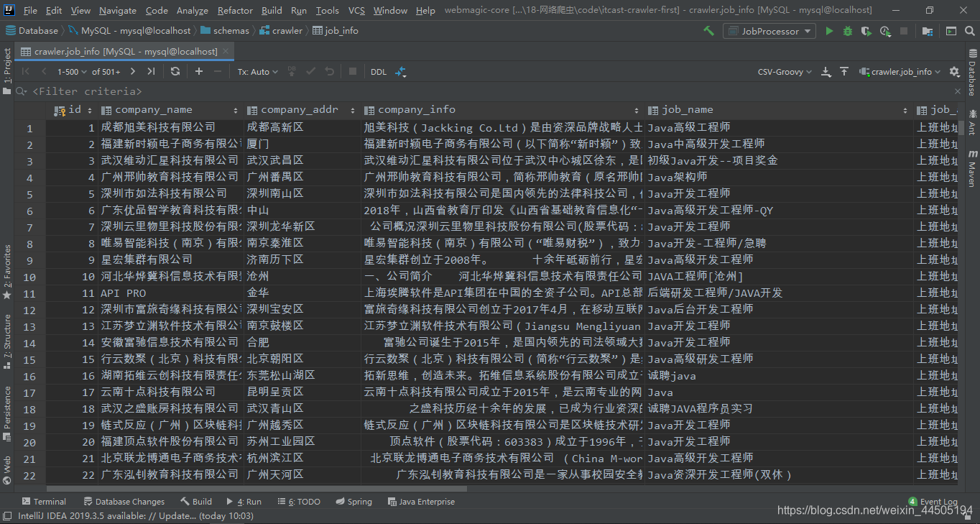Toggle the Favorites tool window
This screenshot has height=524, width=980.
tap(7, 272)
